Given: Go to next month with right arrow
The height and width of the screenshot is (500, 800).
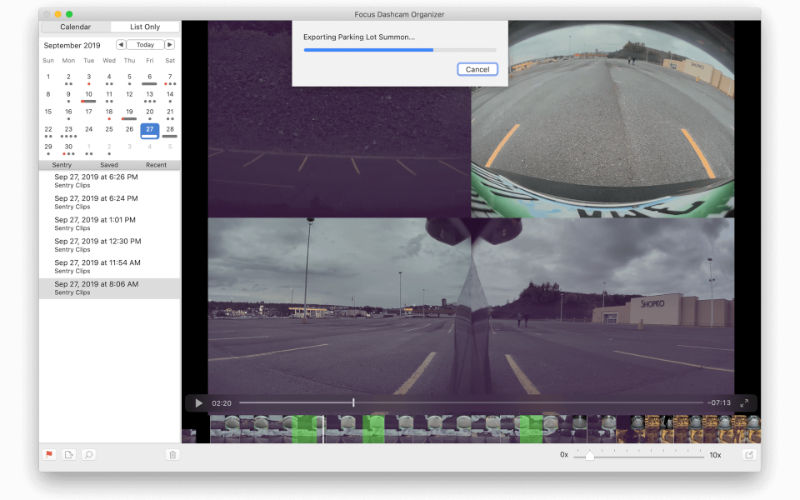Looking at the screenshot, I should pos(170,45).
